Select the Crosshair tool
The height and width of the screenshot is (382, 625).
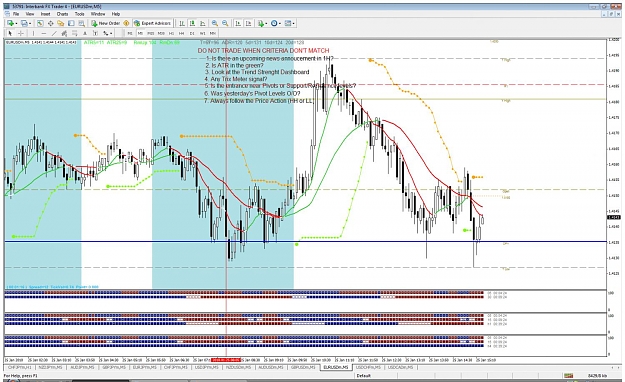[21, 33]
